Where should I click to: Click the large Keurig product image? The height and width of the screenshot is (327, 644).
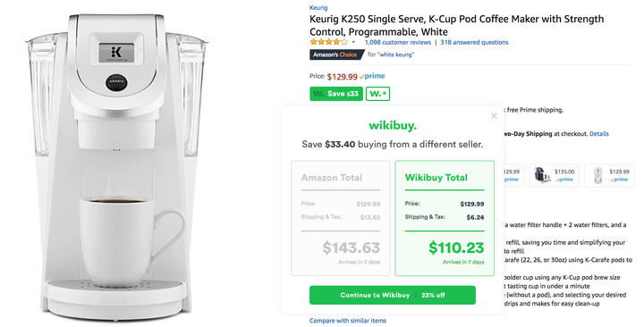[x=116, y=166]
